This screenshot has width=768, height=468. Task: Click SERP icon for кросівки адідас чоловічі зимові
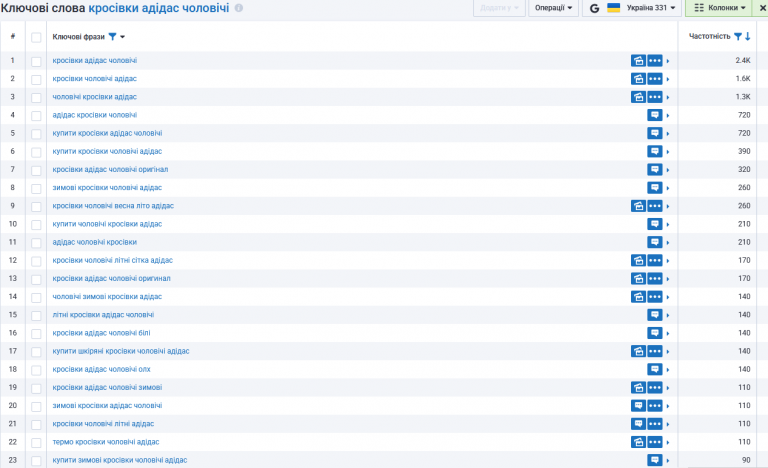click(638, 387)
